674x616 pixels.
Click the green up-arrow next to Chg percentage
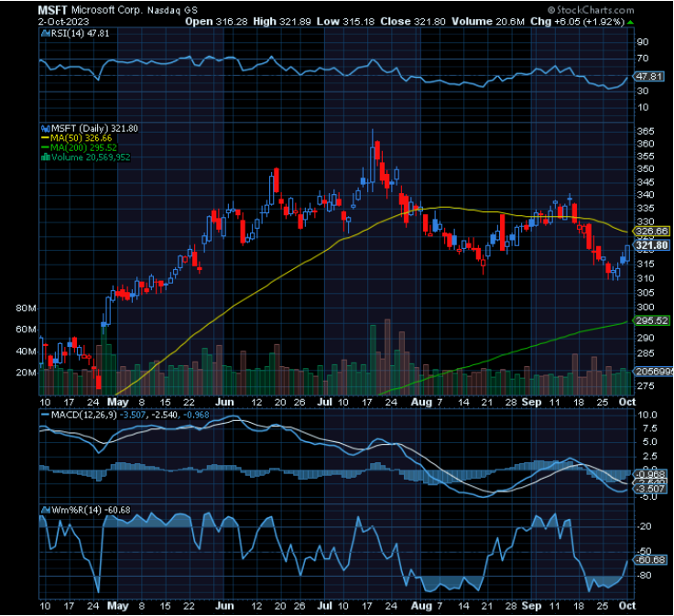point(631,22)
